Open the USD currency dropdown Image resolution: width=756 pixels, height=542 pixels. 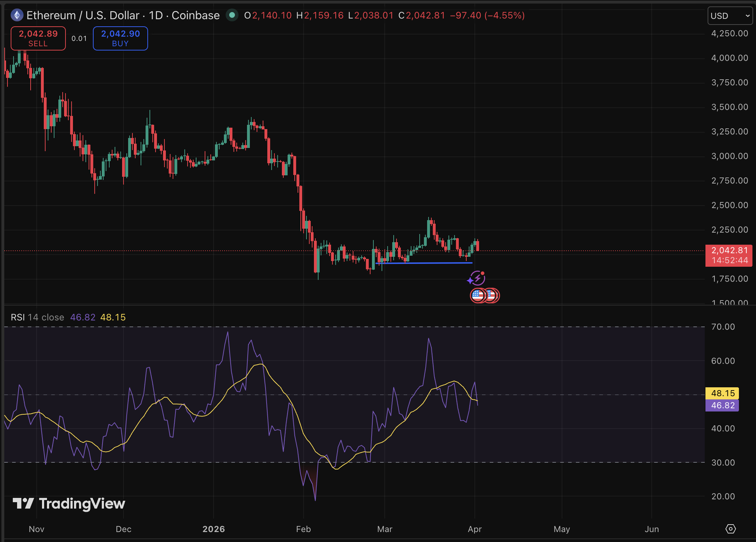pos(730,16)
